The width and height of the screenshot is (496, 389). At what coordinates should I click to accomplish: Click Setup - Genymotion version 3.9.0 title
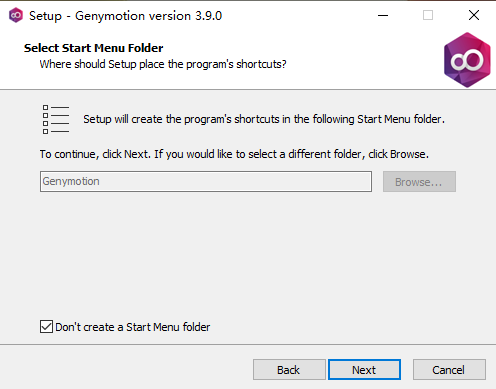pos(125,16)
